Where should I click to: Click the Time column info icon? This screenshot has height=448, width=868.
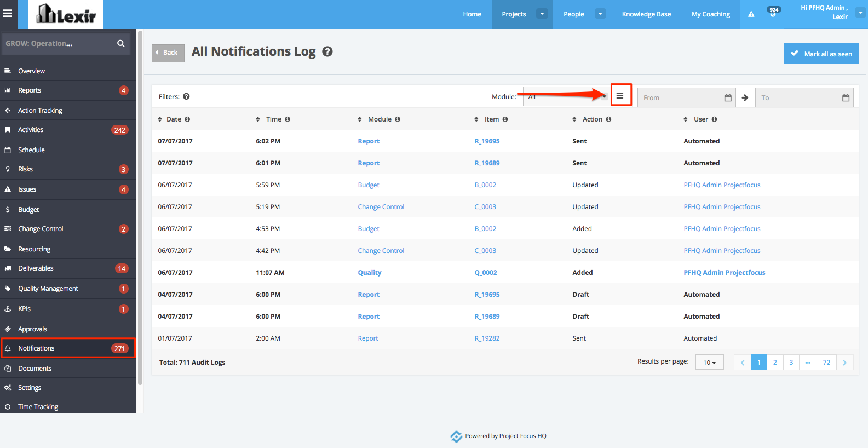coord(288,119)
